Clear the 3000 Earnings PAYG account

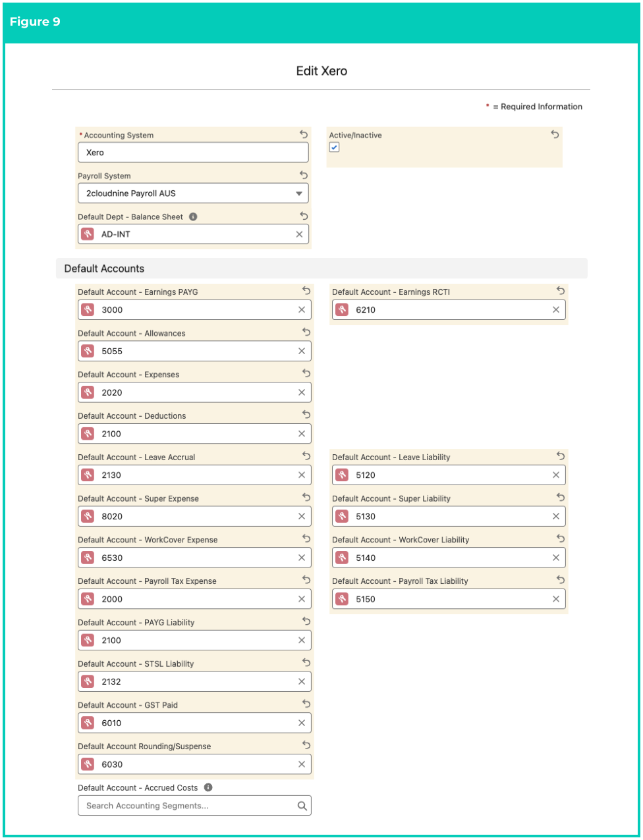coord(302,310)
